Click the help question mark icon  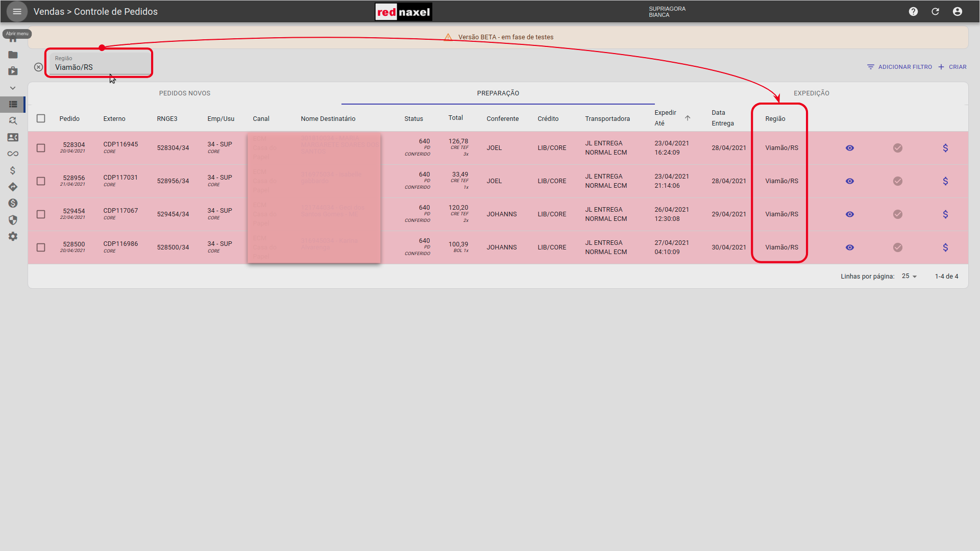point(913,11)
